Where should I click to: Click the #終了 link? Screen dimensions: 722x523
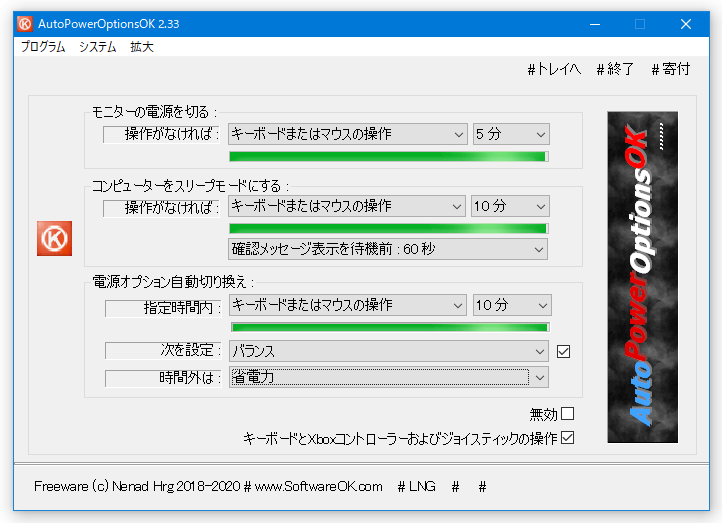pyautogui.click(x=615, y=69)
